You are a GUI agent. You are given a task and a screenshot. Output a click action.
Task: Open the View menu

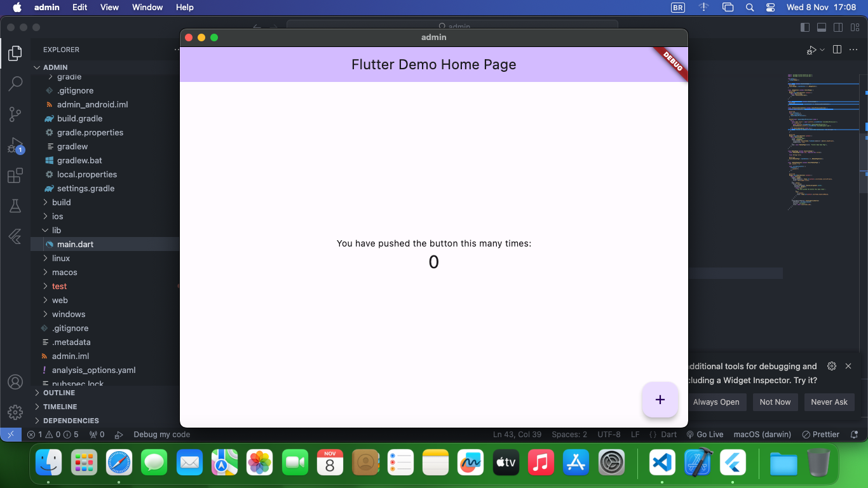(x=109, y=8)
